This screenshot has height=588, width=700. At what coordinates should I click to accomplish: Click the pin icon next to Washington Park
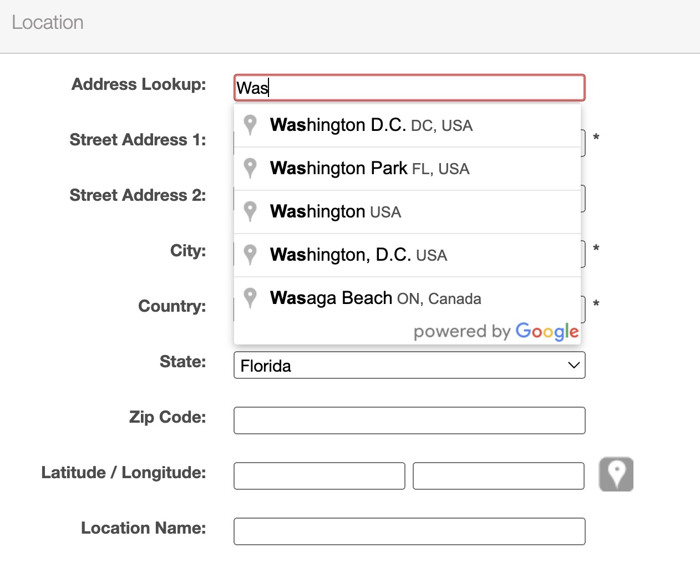[x=250, y=168]
